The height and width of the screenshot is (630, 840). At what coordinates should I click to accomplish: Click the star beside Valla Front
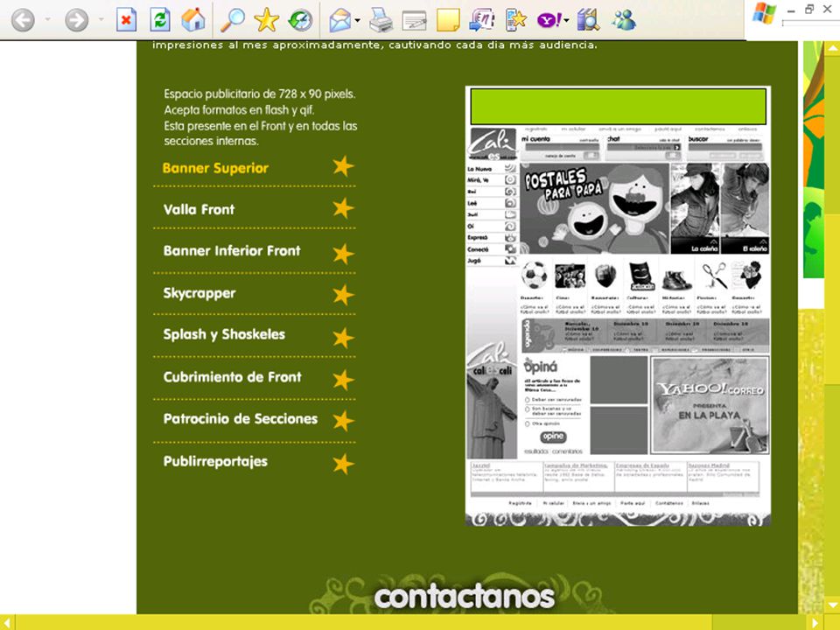pyautogui.click(x=343, y=208)
